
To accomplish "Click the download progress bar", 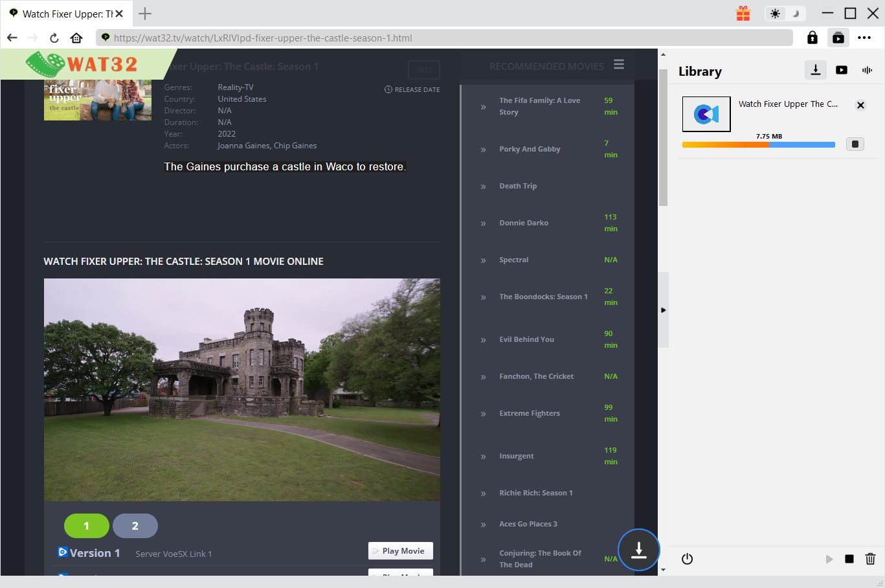I will (758, 145).
